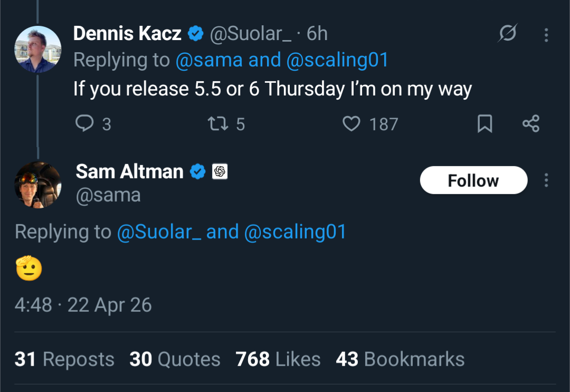Click the saluting face emoji

28,269
